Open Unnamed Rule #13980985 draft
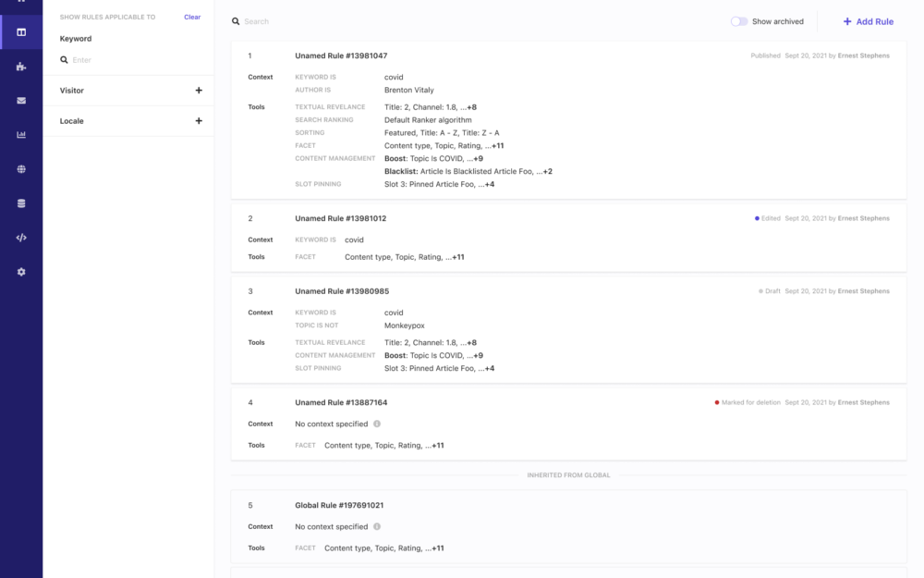Image resolution: width=924 pixels, height=578 pixels. pyautogui.click(x=341, y=291)
